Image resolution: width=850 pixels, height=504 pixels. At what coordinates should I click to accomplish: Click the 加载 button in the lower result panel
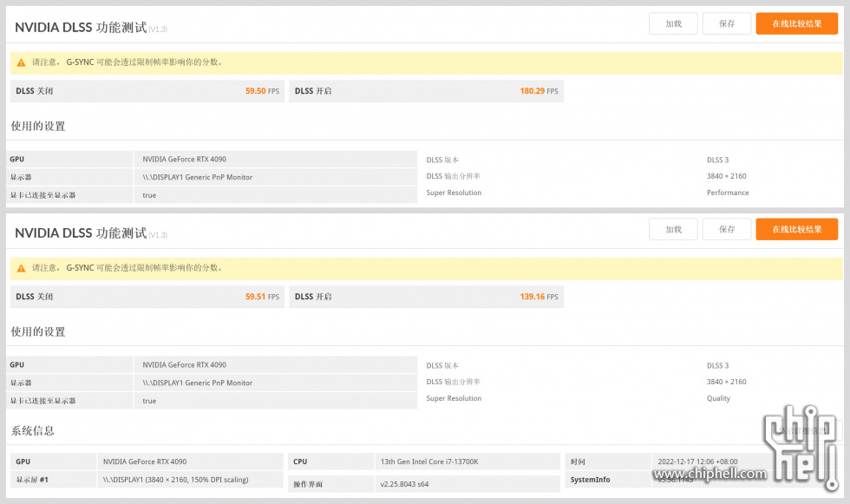click(x=673, y=229)
